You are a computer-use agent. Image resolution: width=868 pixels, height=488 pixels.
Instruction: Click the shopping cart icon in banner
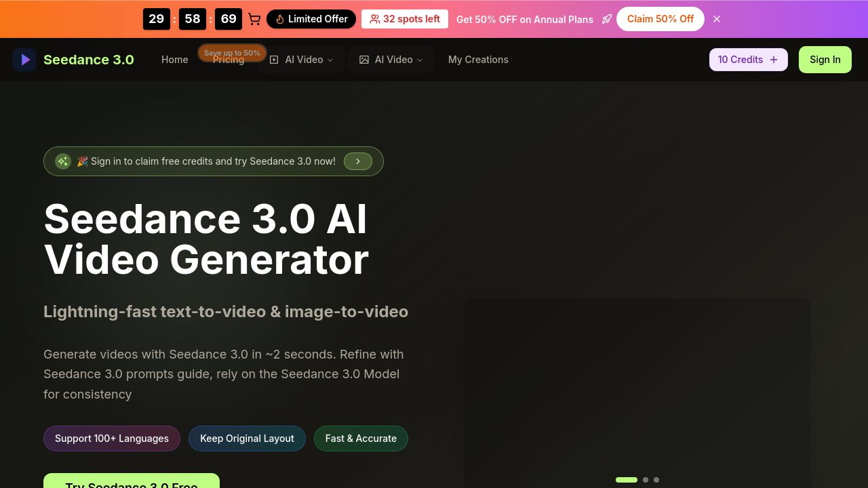254,19
